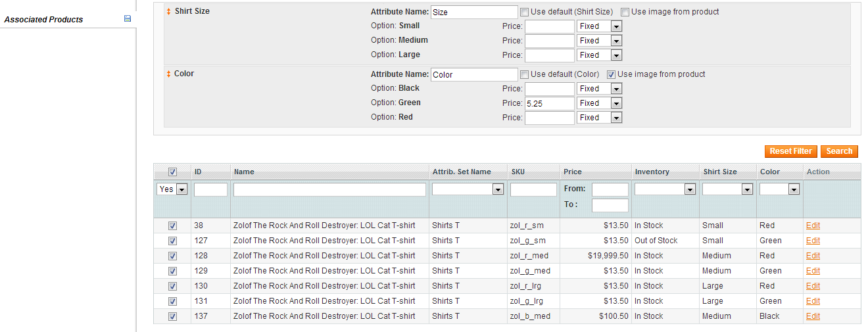Open the Associated Products tab
The image size is (868, 332).
[x=43, y=20]
